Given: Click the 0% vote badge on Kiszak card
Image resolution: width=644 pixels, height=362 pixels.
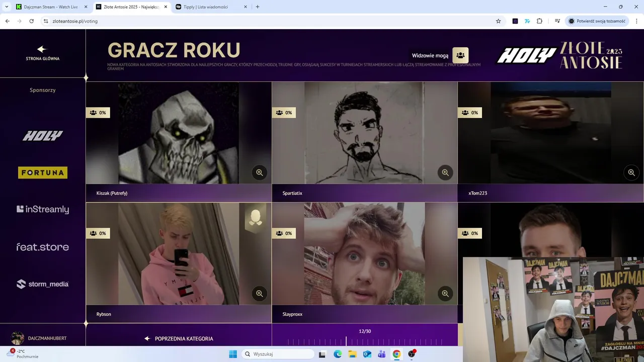Looking at the screenshot, I should (x=98, y=113).
